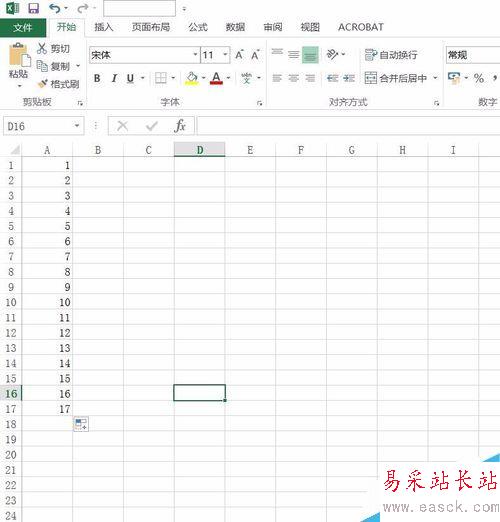Screen dimensions: 500x522
Task: Switch to the 视图 tab
Action: click(310, 27)
